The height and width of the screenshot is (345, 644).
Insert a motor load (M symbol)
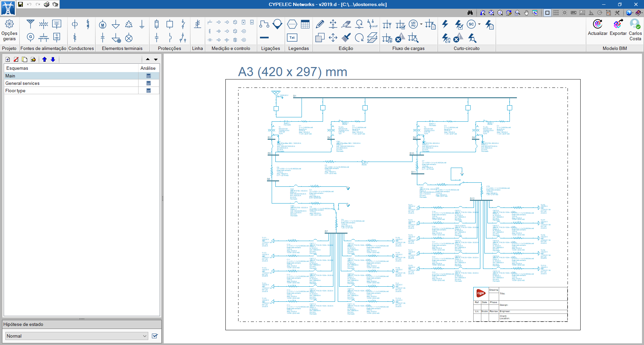coord(103,24)
